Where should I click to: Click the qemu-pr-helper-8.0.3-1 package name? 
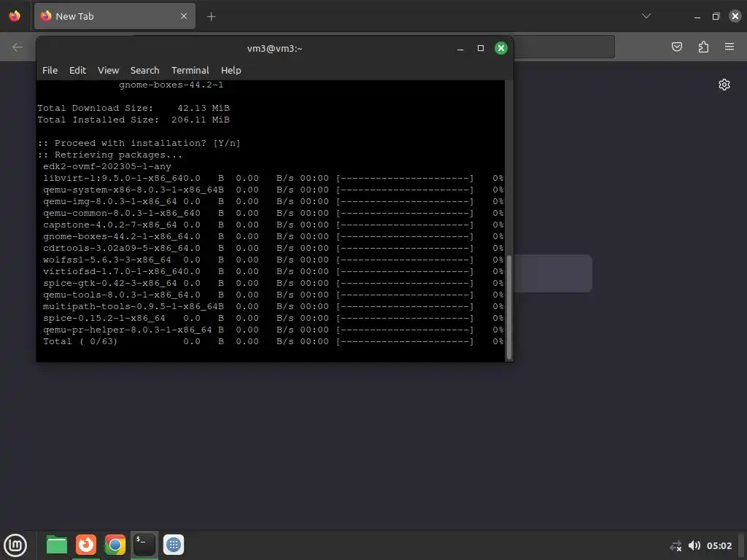pos(128,330)
